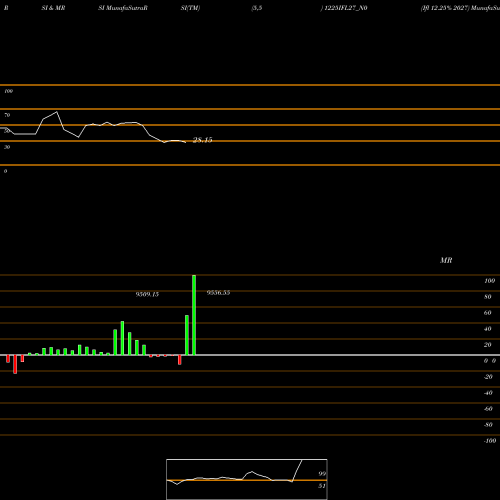Click the -20 label on MR scale
The width and height of the screenshot is (500, 500).
[x=488, y=377]
